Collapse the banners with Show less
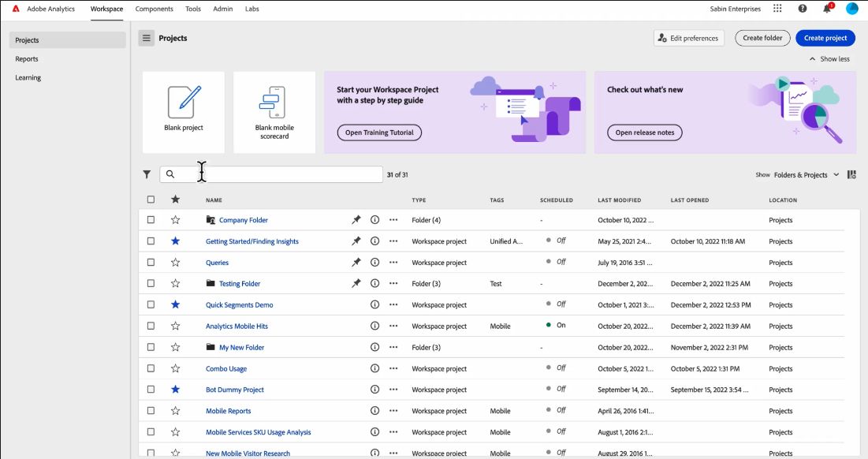This screenshot has height=459, width=868. pos(829,58)
